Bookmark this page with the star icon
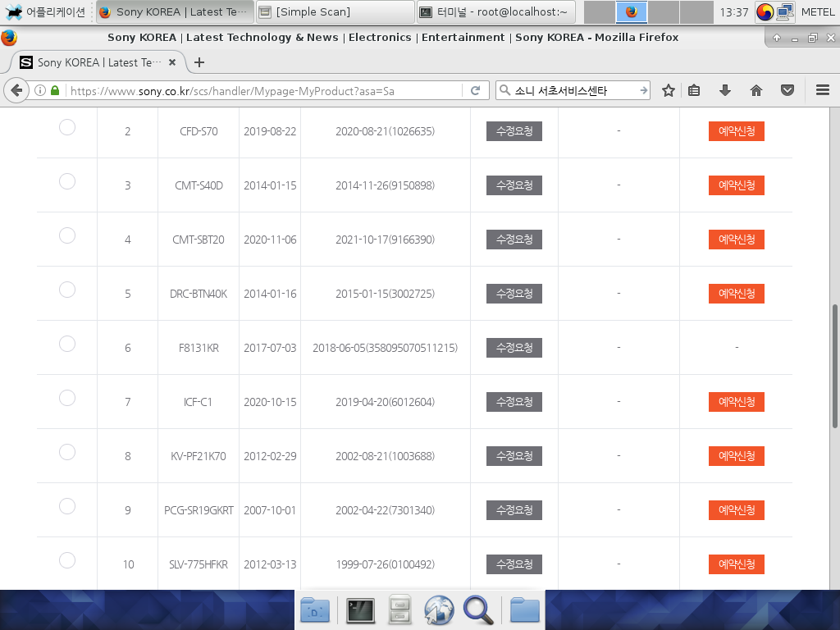This screenshot has height=630, width=840. point(669,91)
